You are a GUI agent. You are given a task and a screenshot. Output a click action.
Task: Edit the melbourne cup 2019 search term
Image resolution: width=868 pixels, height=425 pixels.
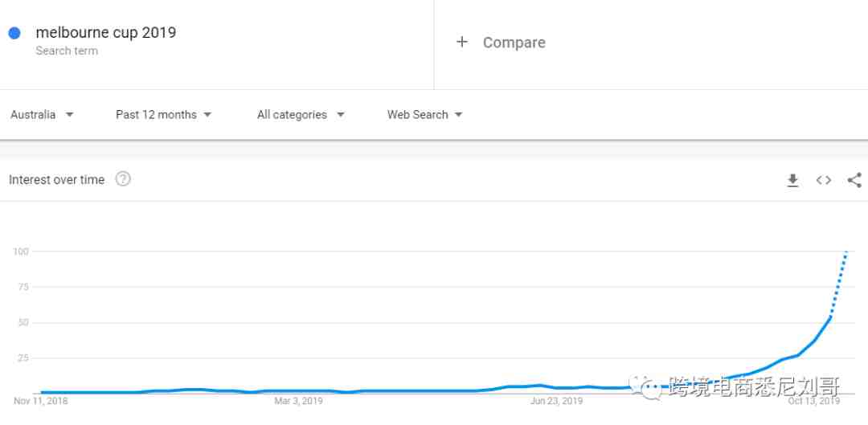click(106, 33)
